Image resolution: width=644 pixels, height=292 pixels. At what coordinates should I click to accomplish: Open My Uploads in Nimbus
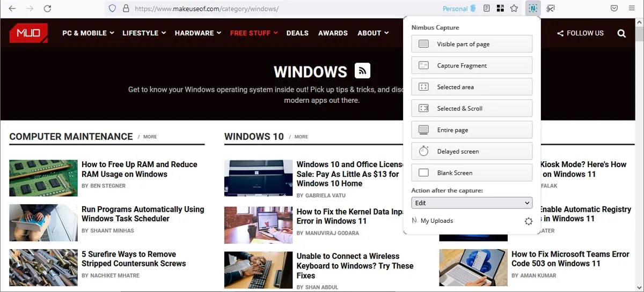[x=433, y=221]
